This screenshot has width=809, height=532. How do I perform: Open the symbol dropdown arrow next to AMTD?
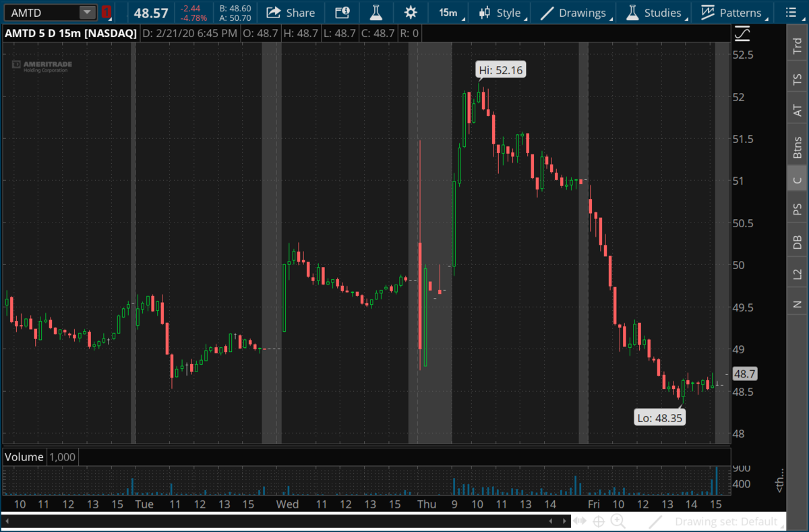(x=88, y=12)
